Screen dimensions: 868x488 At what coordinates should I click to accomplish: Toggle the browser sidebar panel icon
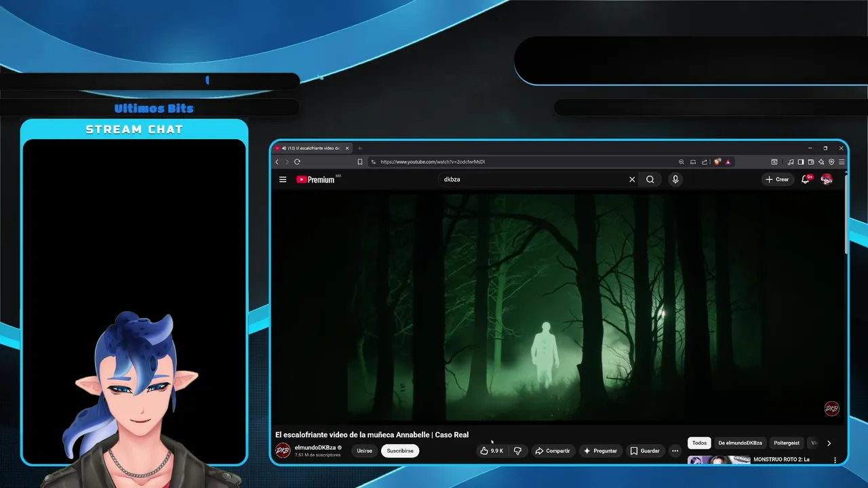tap(801, 162)
